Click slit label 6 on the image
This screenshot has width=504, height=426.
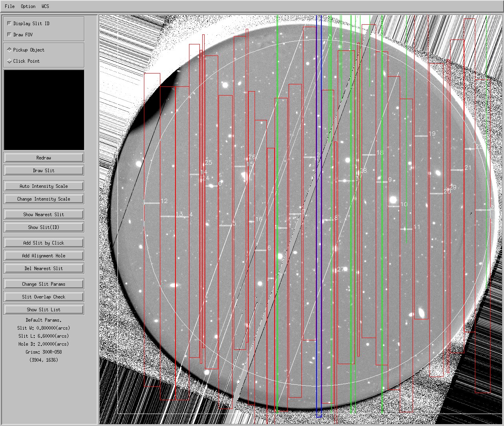pyautogui.click(x=269, y=248)
